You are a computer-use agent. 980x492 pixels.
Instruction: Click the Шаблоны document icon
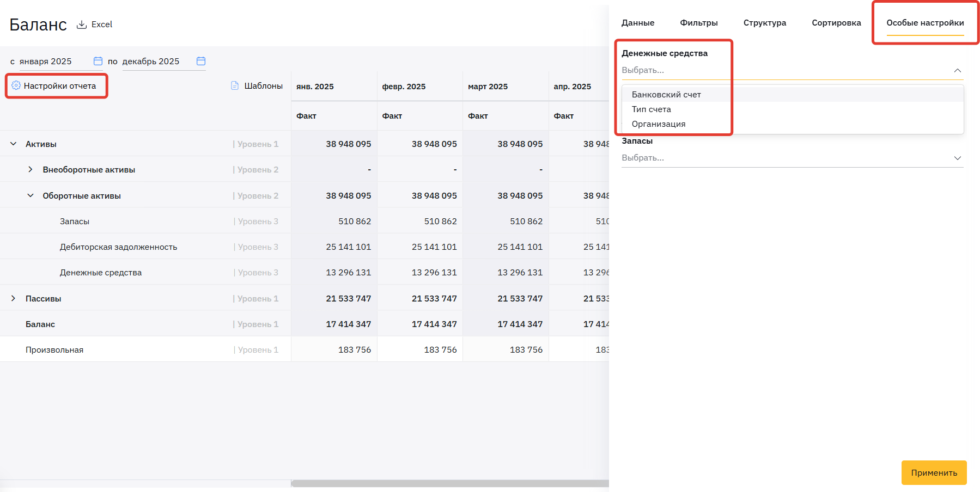235,85
